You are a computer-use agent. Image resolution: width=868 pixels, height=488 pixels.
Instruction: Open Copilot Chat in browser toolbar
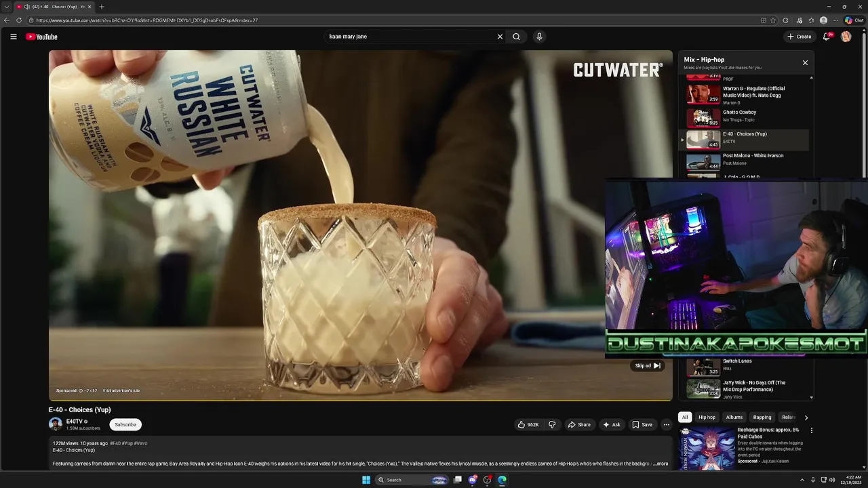(854, 20)
